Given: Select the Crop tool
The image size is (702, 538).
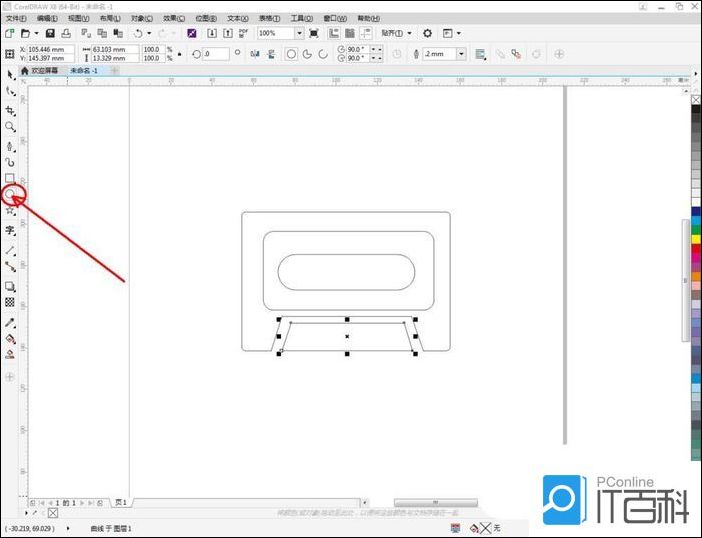Looking at the screenshot, I should click(11, 110).
